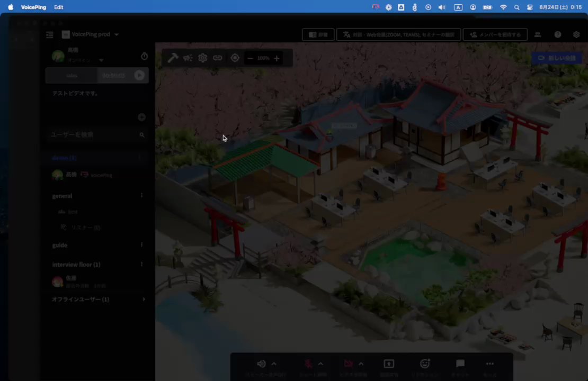Click the search magnifier icon

click(142, 135)
